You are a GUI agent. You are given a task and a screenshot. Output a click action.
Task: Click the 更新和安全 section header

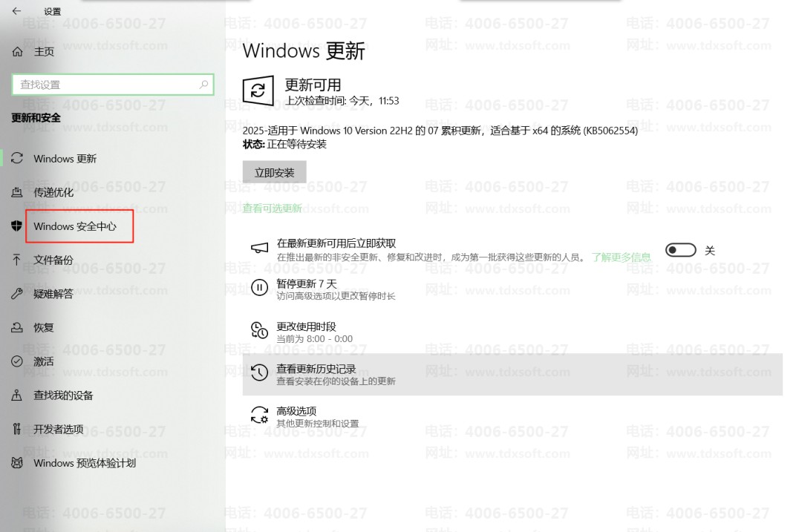point(36,118)
